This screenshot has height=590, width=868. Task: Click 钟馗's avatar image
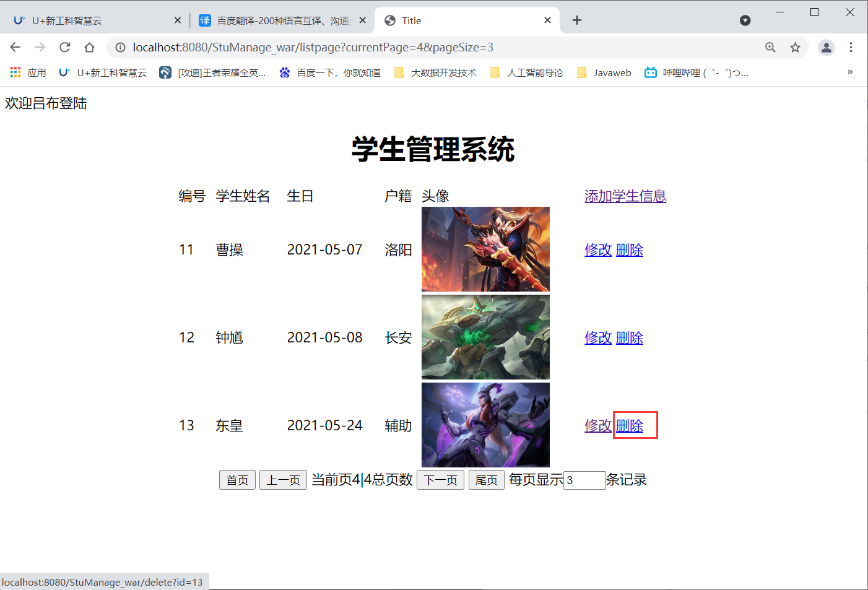click(x=485, y=337)
